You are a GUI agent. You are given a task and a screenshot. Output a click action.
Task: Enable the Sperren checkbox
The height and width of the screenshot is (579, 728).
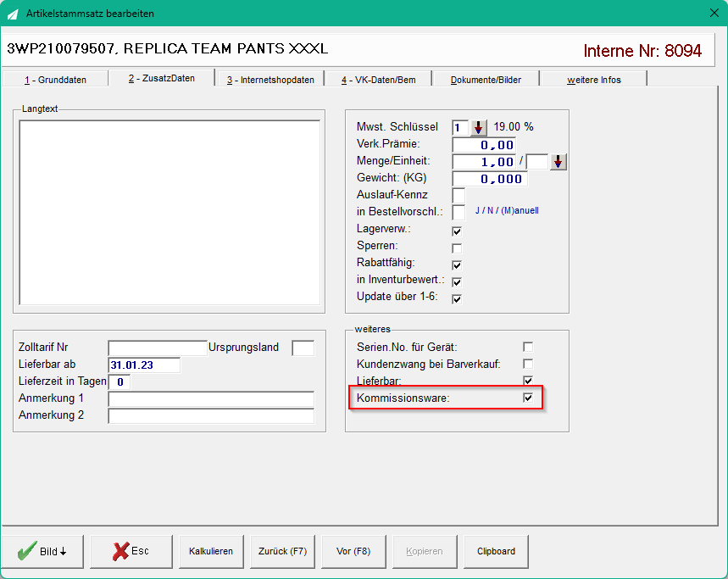tap(457, 248)
